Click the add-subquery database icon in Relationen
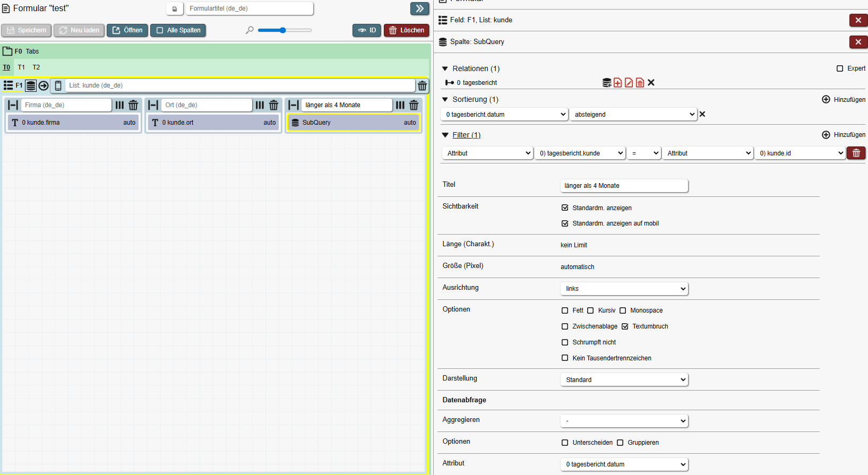 pos(607,83)
